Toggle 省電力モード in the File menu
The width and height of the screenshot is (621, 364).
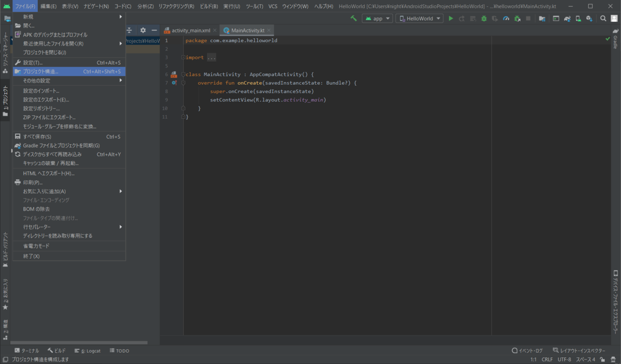(69, 246)
